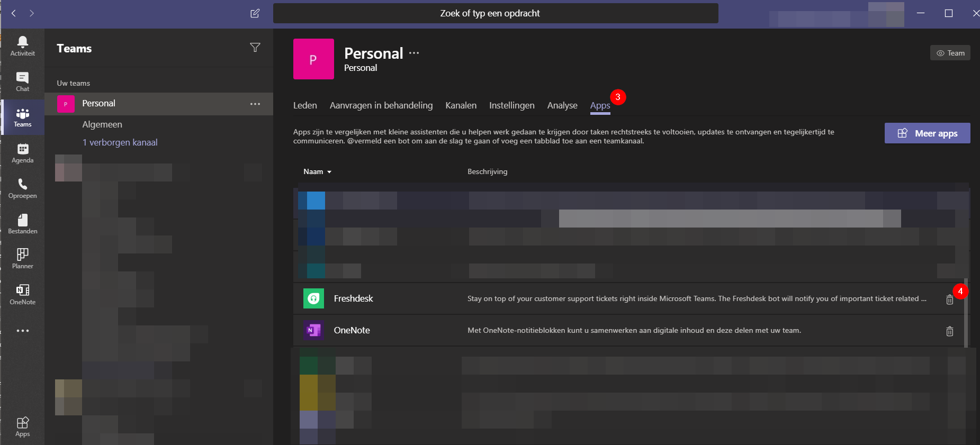Open the Freshdesk app name
Screen dimensions: 980x445
353,298
